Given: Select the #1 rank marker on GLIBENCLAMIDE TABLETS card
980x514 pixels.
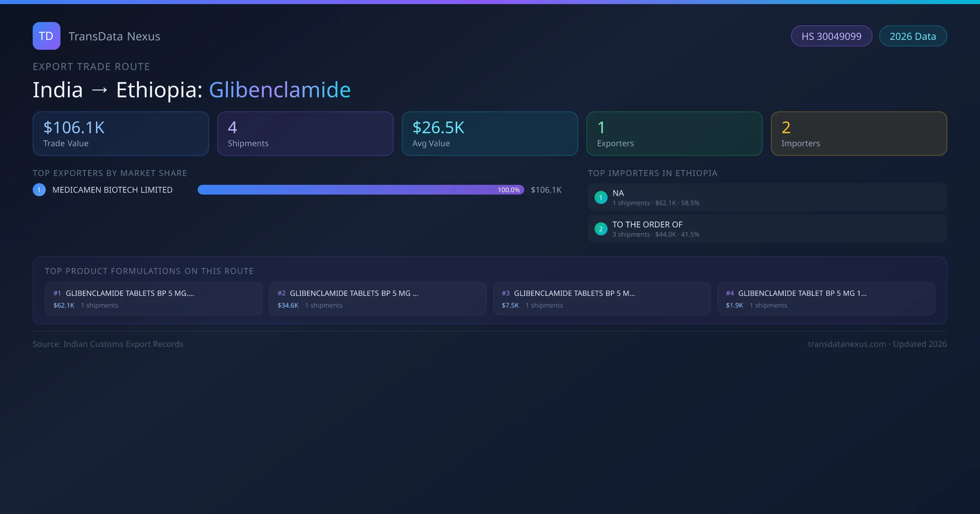Looking at the screenshot, I should [57, 292].
